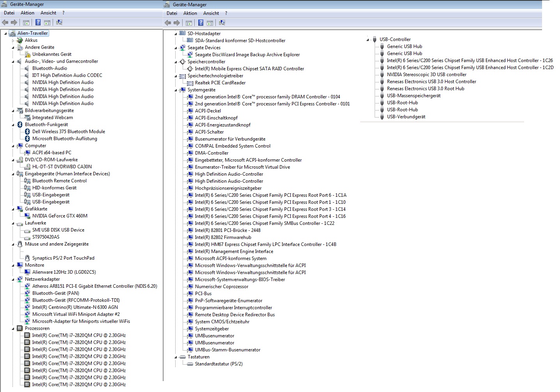Click keyboard icon beside Standardtastatur (PS/2)
560x392 pixels.
click(190, 364)
